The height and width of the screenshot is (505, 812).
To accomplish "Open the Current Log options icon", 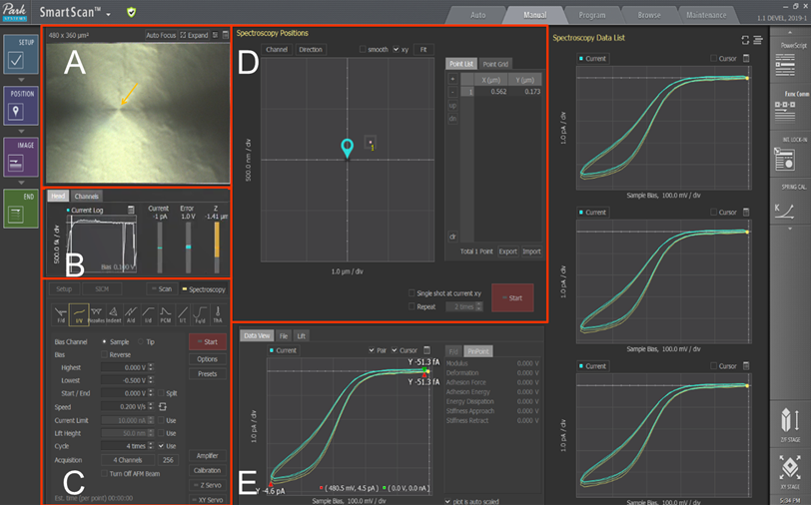I will tap(131, 210).
